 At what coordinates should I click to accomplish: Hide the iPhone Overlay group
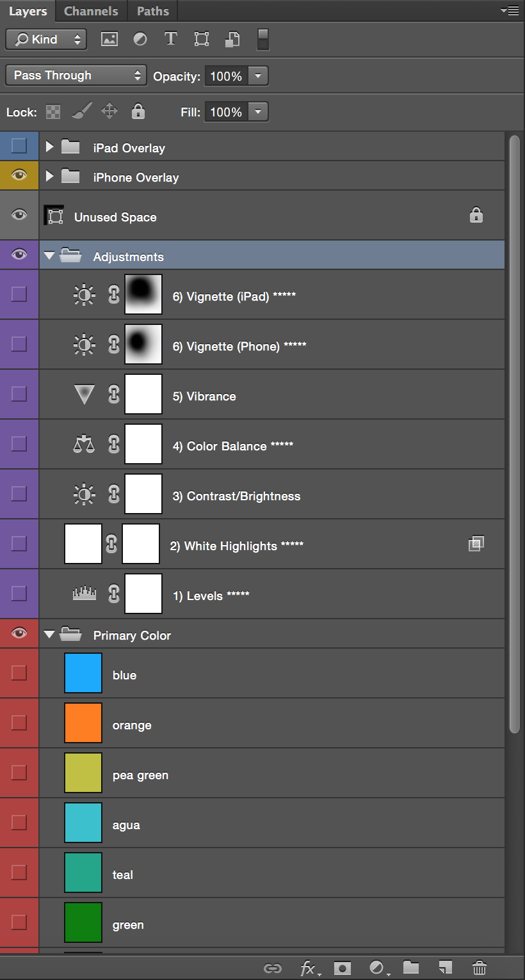19,175
